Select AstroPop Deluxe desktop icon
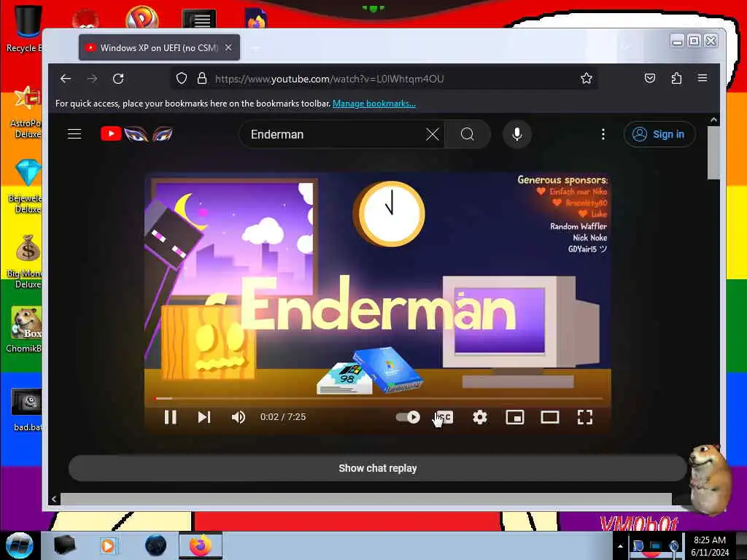Screen dimensions: 747x560 pos(26,112)
